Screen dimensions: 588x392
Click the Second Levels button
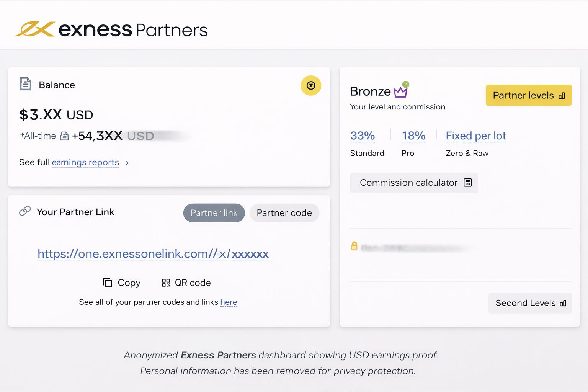pos(529,303)
